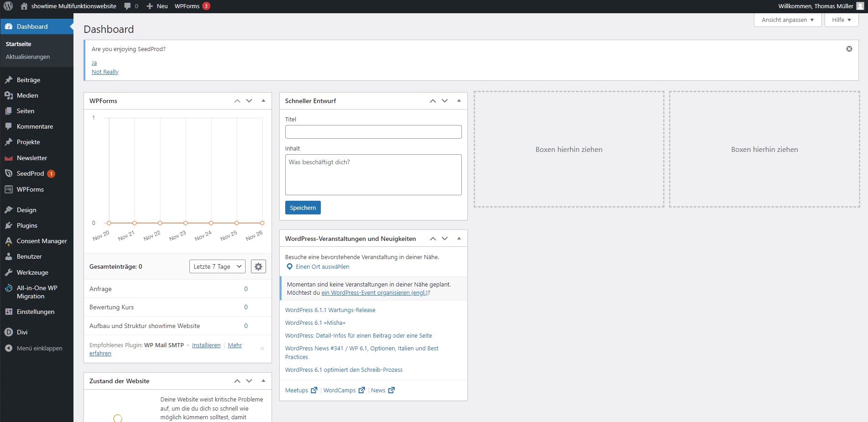Open Einstellungen menu

37,312
